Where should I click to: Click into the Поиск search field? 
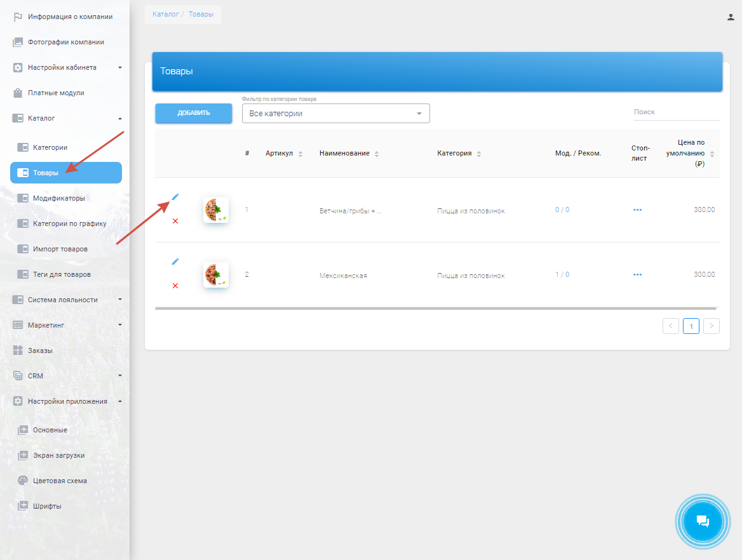pos(675,112)
